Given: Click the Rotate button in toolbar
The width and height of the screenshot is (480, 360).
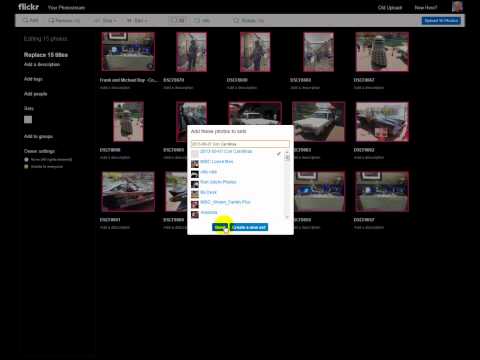Looking at the screenshot, I should pyautogui.click(x=248, y=20).
